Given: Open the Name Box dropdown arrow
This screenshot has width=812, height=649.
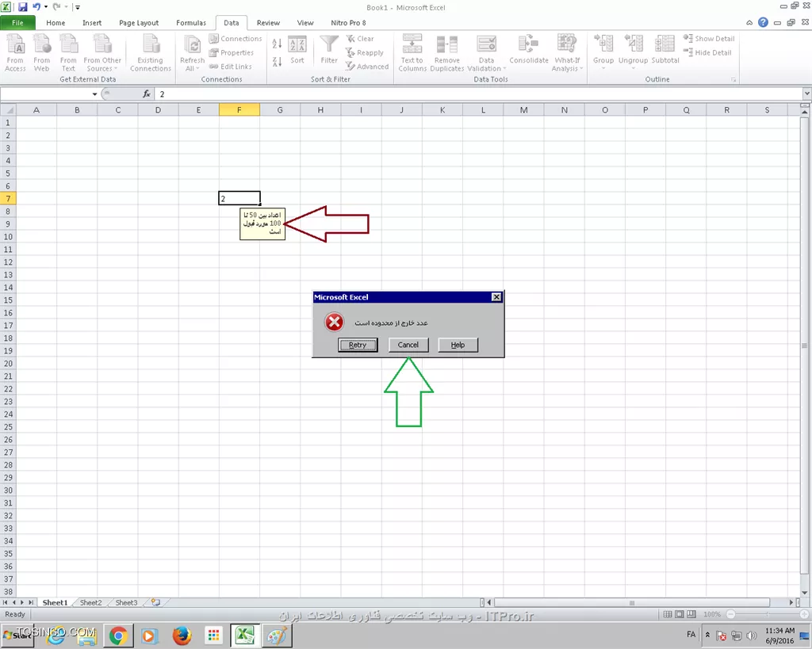Looking at the screenshot, I should coord(94,94).
